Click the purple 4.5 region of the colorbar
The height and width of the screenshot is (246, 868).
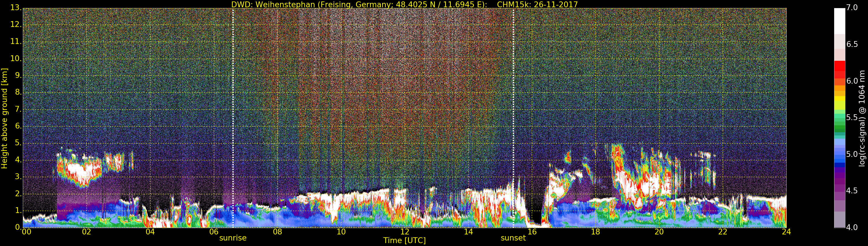pyautogui.click(x=839, y=191)
